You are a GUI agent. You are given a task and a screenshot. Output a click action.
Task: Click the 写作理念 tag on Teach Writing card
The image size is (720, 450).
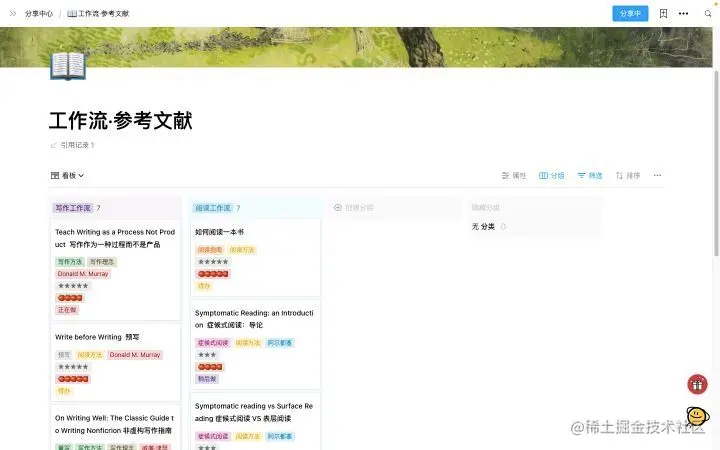[102, 262]
